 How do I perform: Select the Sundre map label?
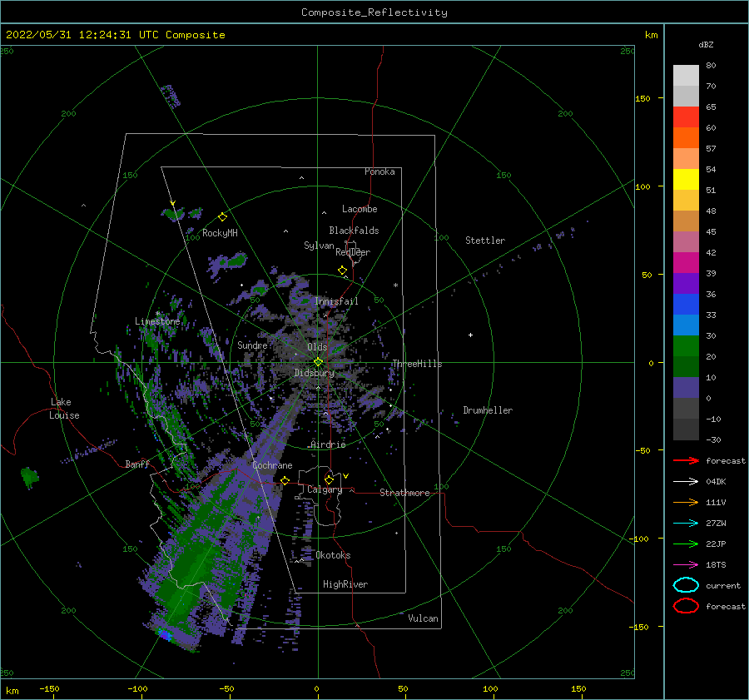[x=252, y=345]
